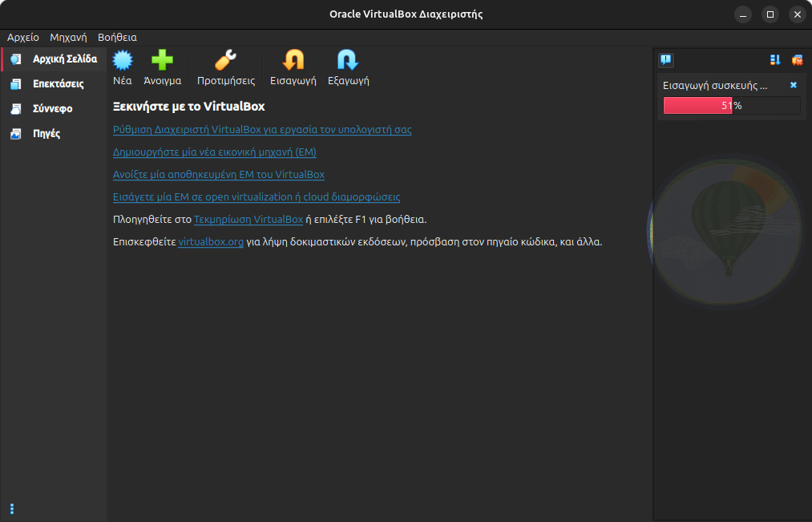Image resolution: width=812 pixels, height=522 pixels.
Task: Visit the virtualbox.org link
Action: [211, 242]
